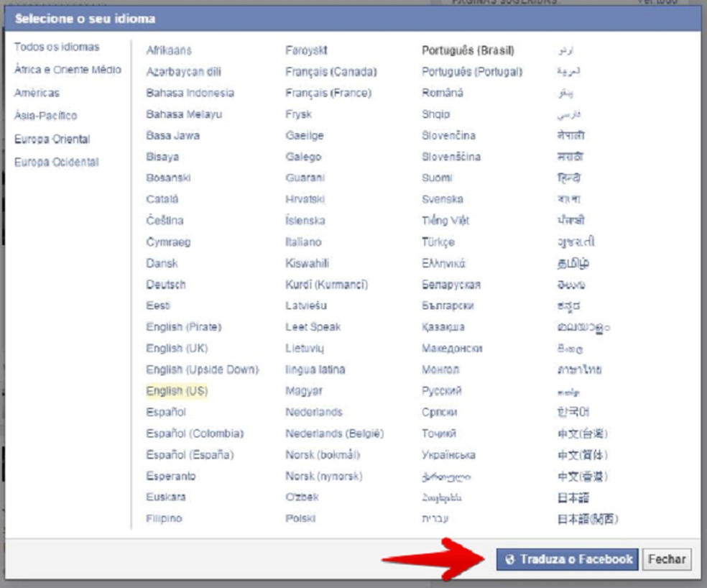Select English (UK) language
Image resolution: width=707 pixels, height=588 pixels.
point(177,349)
